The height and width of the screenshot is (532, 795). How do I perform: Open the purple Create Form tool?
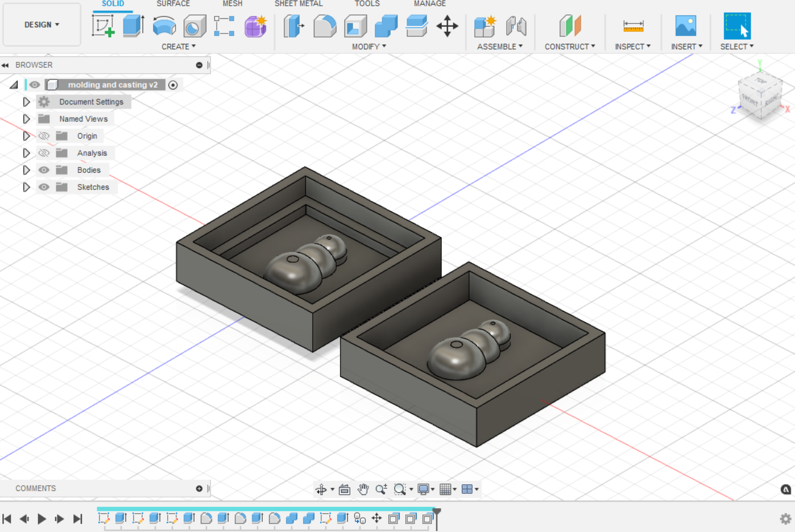click(x=255, y=26)
